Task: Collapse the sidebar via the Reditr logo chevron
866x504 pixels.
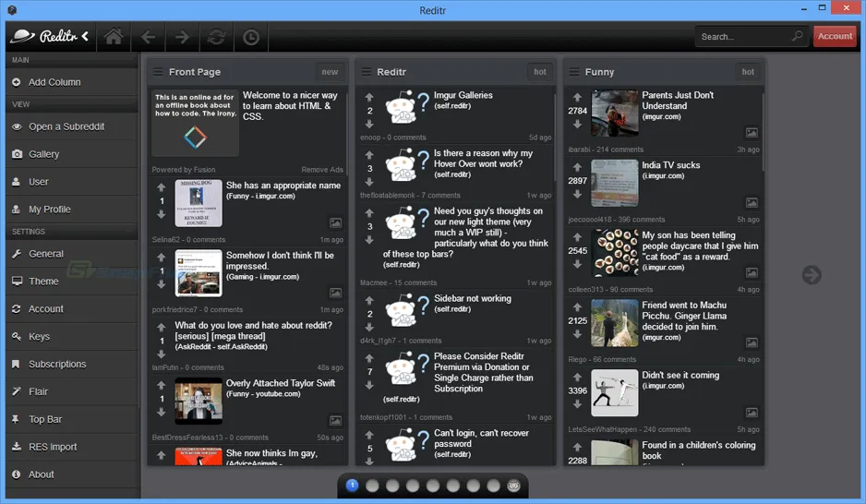Action: pos(85,36)
